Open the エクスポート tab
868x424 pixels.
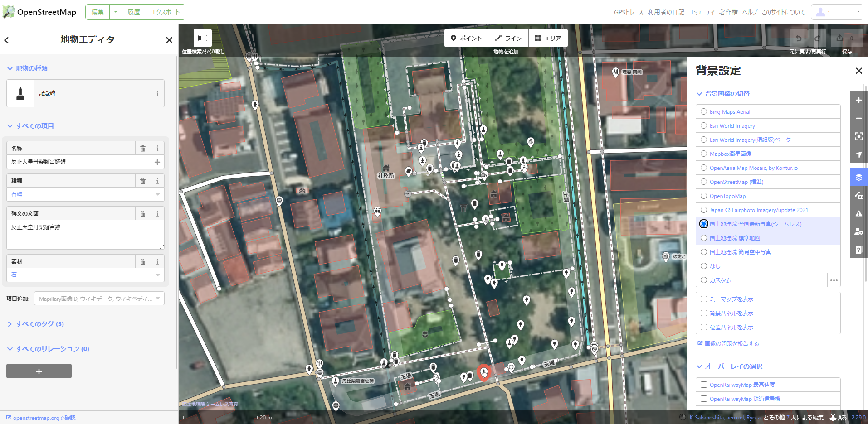pyautogui.click(x=165, y=12)
